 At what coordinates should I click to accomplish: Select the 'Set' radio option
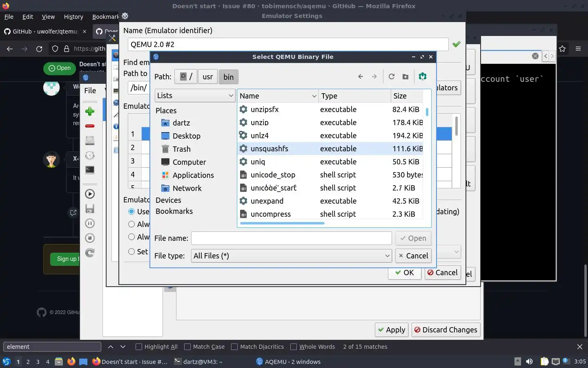(131, 251)
